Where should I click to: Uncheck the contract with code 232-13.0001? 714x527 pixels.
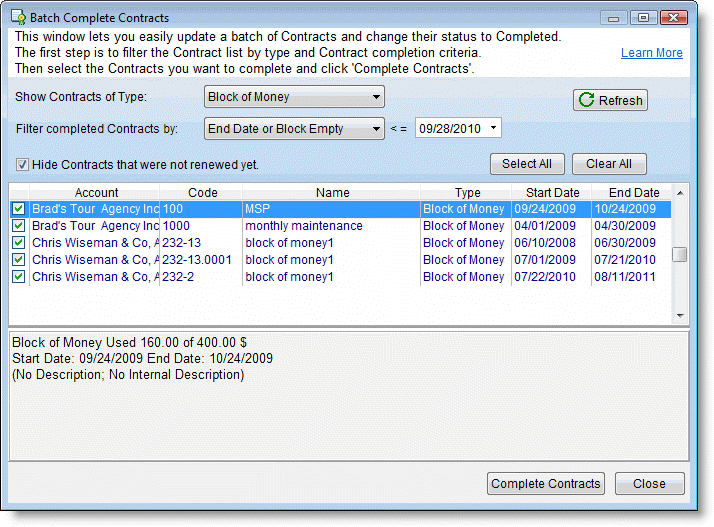click(18, 260)
